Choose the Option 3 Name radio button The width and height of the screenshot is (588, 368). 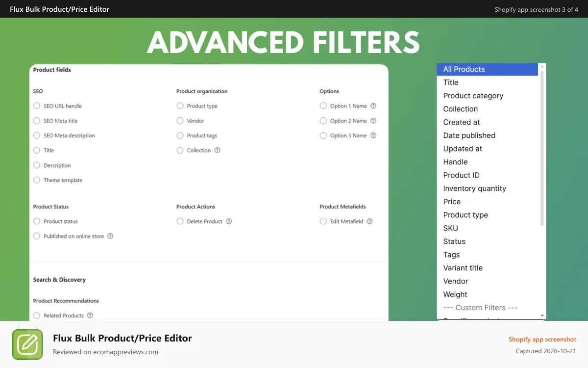323,135
